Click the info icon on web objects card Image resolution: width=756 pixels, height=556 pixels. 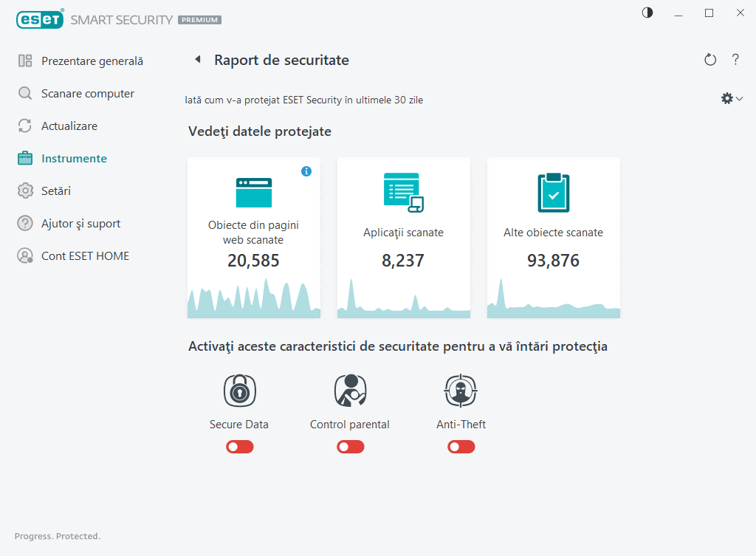pyautogui.click(x=306, y=171)
